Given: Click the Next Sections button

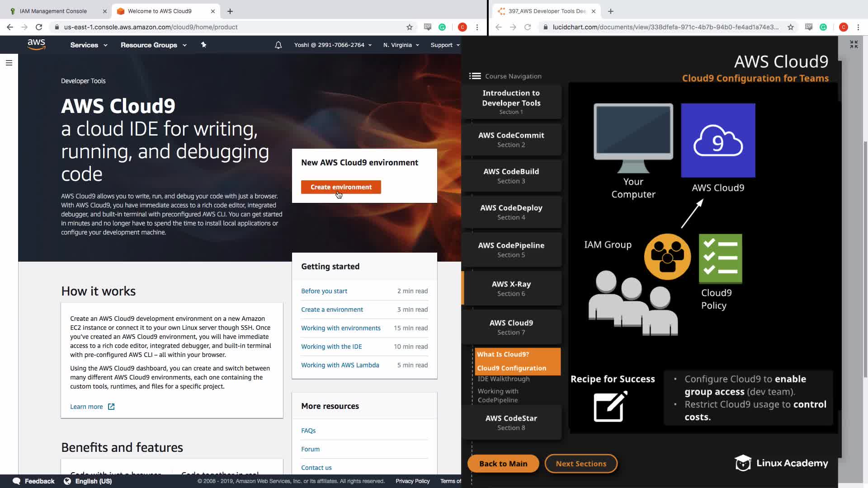Looking at the screenshot, I should point(581,464).
